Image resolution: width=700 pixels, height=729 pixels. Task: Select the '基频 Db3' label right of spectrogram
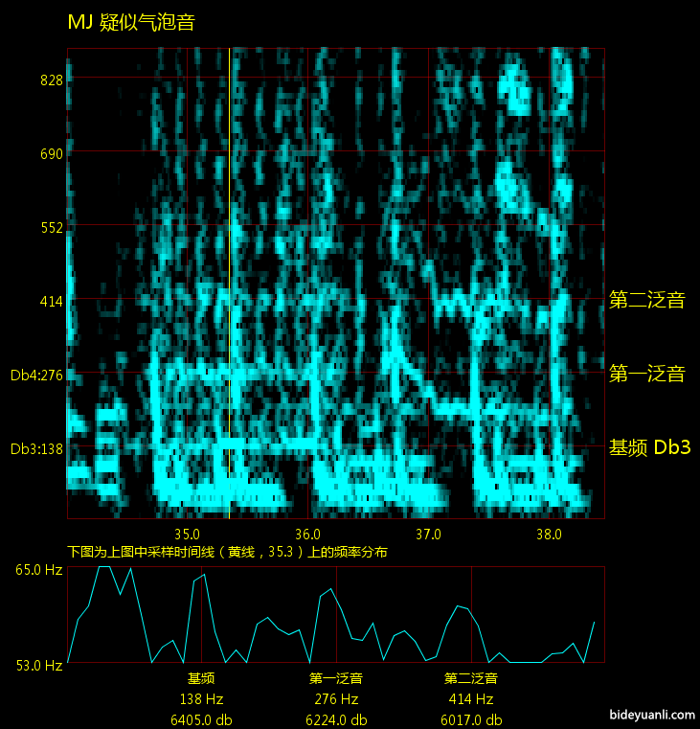649,447
